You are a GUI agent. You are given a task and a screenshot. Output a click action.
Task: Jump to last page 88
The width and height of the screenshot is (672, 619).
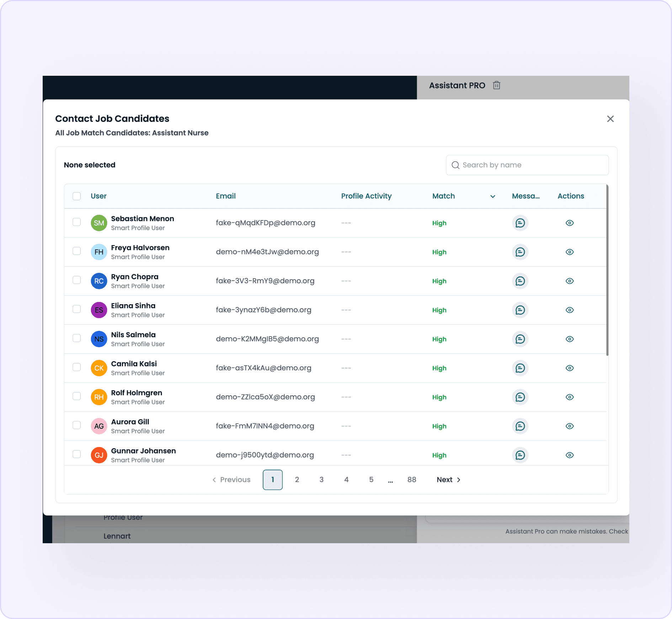pos(412,480)
